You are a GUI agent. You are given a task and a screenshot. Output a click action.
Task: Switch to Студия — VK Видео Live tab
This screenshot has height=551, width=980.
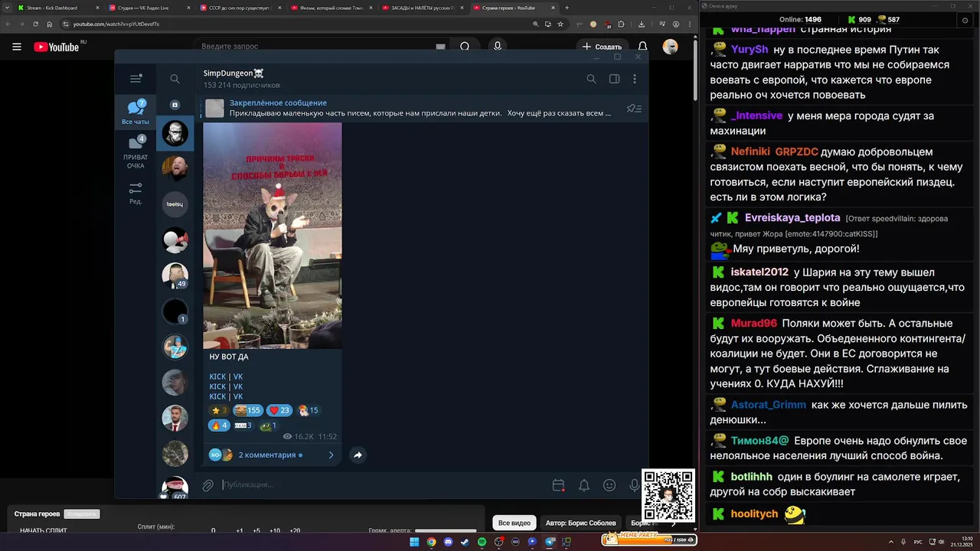(149, 8)
